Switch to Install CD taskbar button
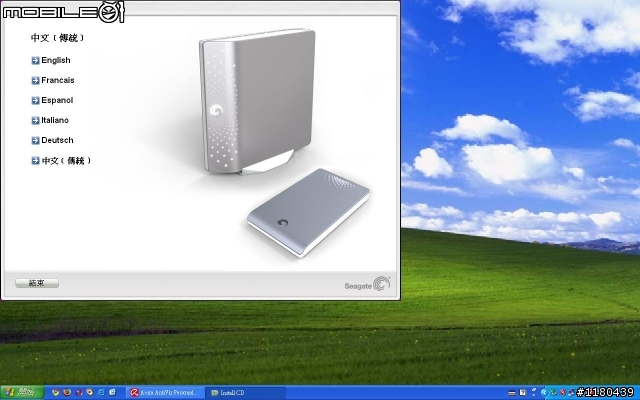 pos(246,393)
